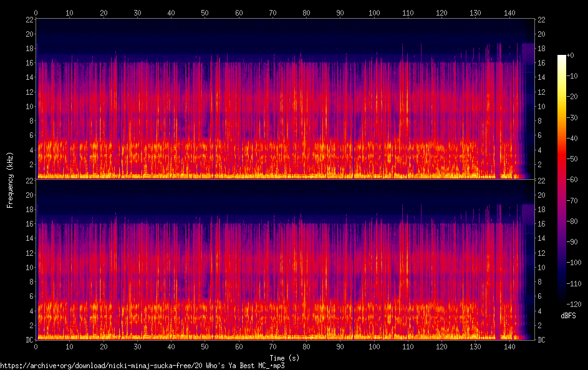Click the 70 tick label on top time axis
The image size is (588, 370).
(272, 12)
